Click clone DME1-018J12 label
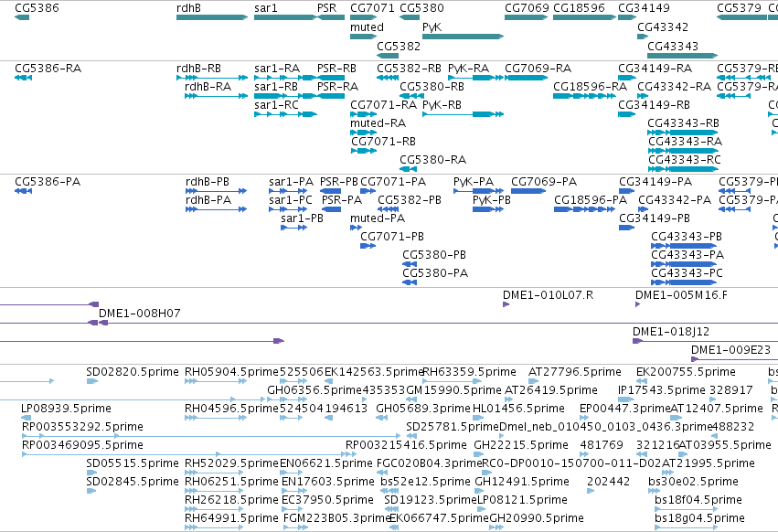This screenshot has height=532, width=778. click(671, 332)
